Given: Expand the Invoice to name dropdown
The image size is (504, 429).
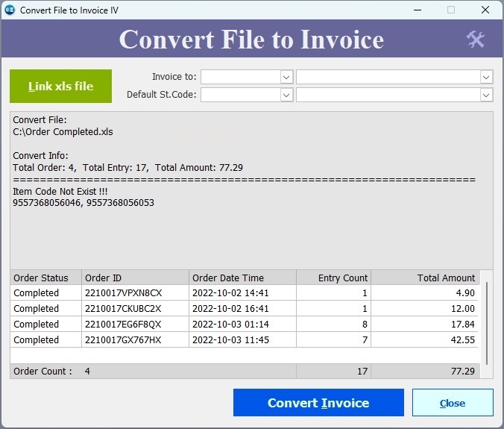Looking at the screenshot, I should click(486, 77).
